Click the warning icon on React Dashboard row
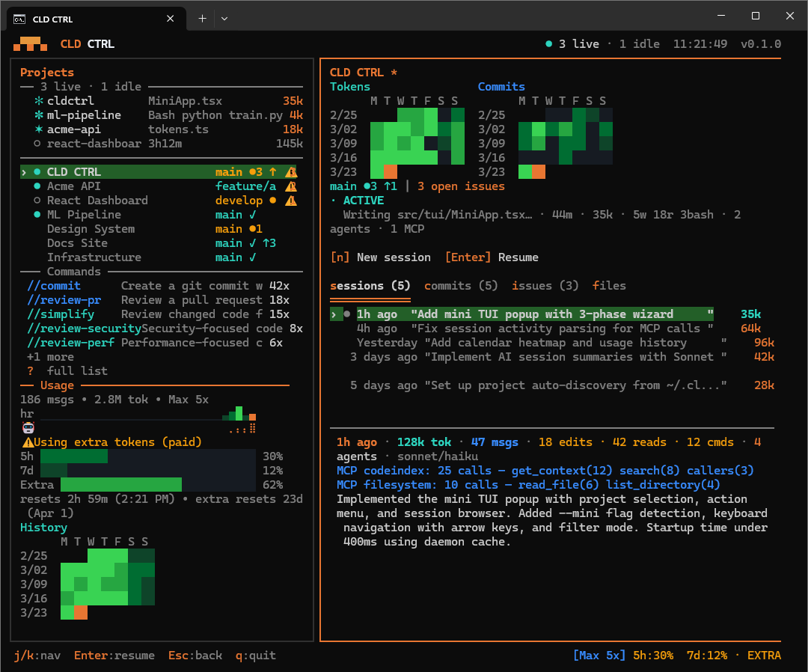 click(x=291, y=201)
